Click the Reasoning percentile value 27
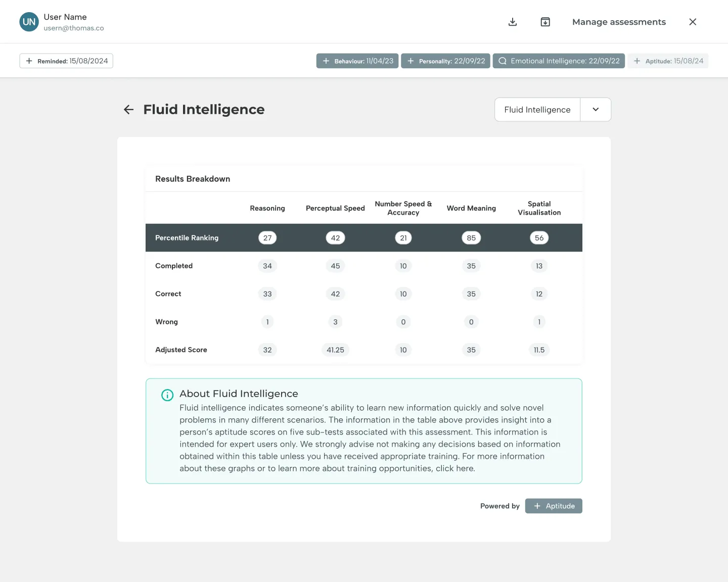The height and width of the screenshot is (582, 728). click(x=267, y=238)
